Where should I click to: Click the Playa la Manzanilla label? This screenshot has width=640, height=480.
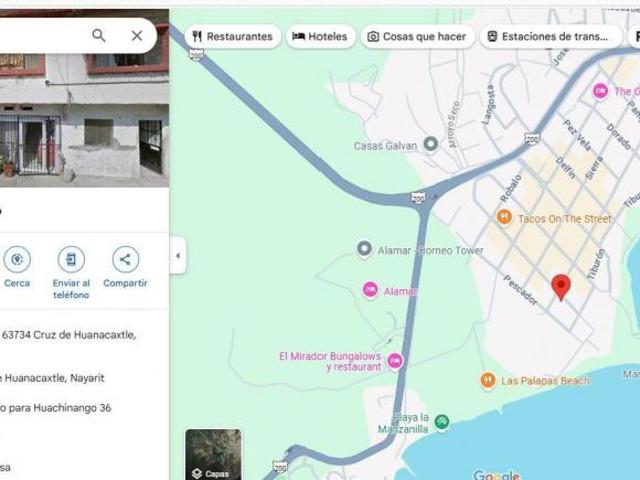click(404, 423)
